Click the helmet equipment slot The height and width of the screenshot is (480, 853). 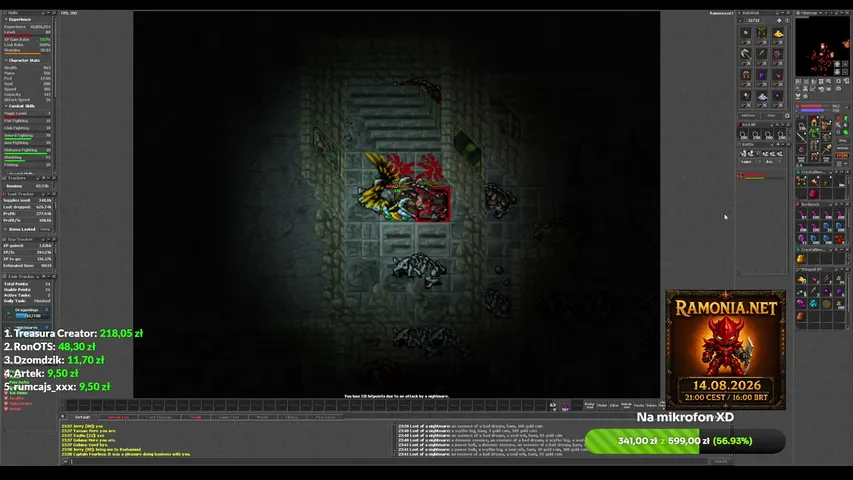pos(814,122)
